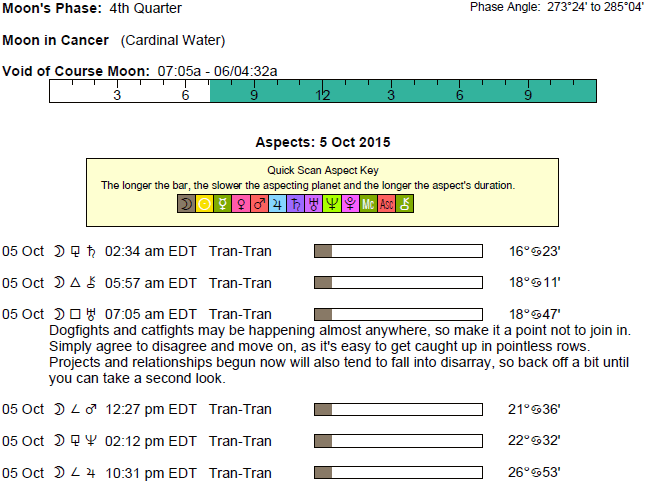Click the green Neptune symbol
648x483 pixels.
[331, 204]
